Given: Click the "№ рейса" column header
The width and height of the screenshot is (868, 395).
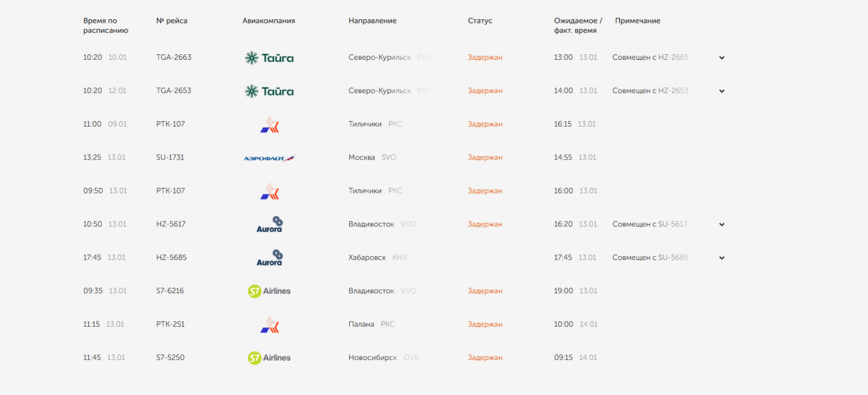Looking at the screenshot, I should (x=172, y=21).
